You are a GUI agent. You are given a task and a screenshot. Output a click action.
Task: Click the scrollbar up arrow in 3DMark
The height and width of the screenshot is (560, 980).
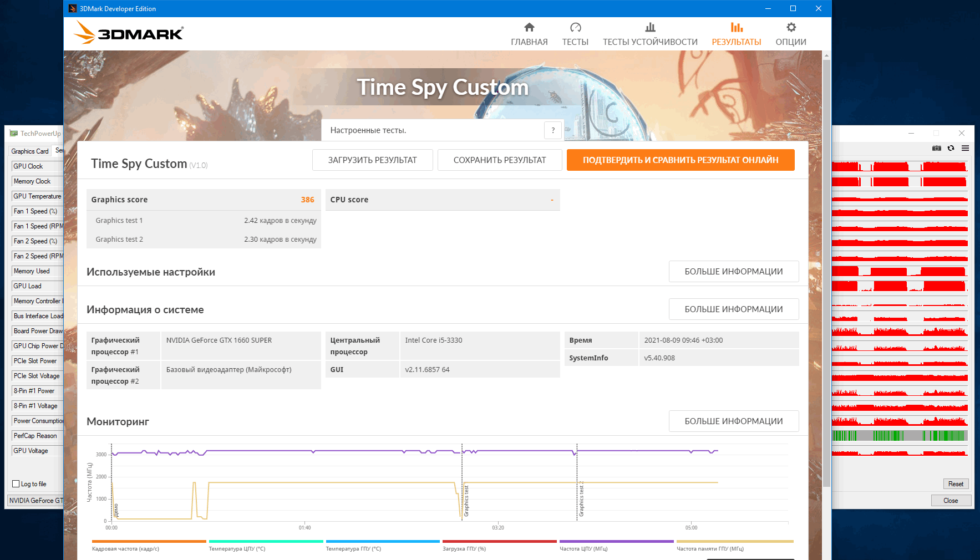coord(826,55)
